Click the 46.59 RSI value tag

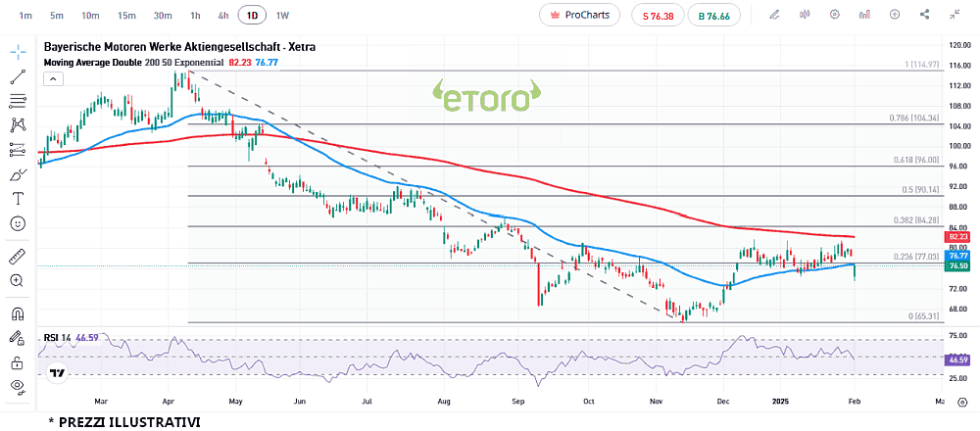[958, 360]
